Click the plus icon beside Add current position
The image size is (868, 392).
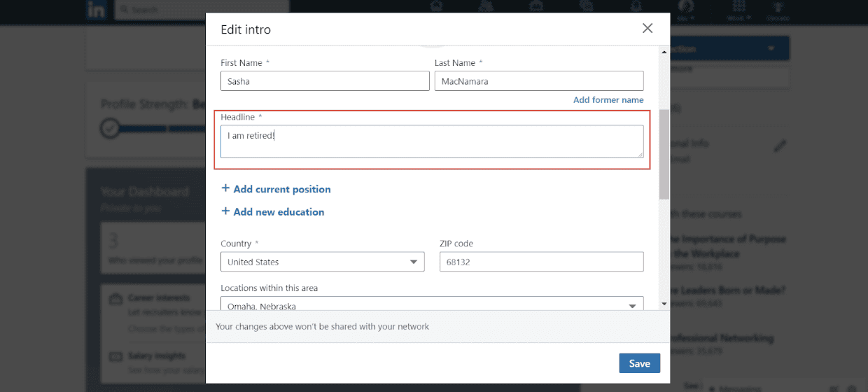pyautogui.click(x=225, y=188)
